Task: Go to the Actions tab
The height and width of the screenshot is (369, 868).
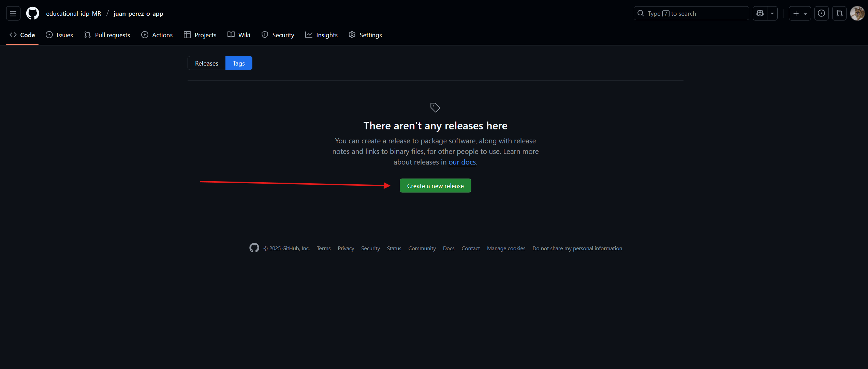Action: 157,35
